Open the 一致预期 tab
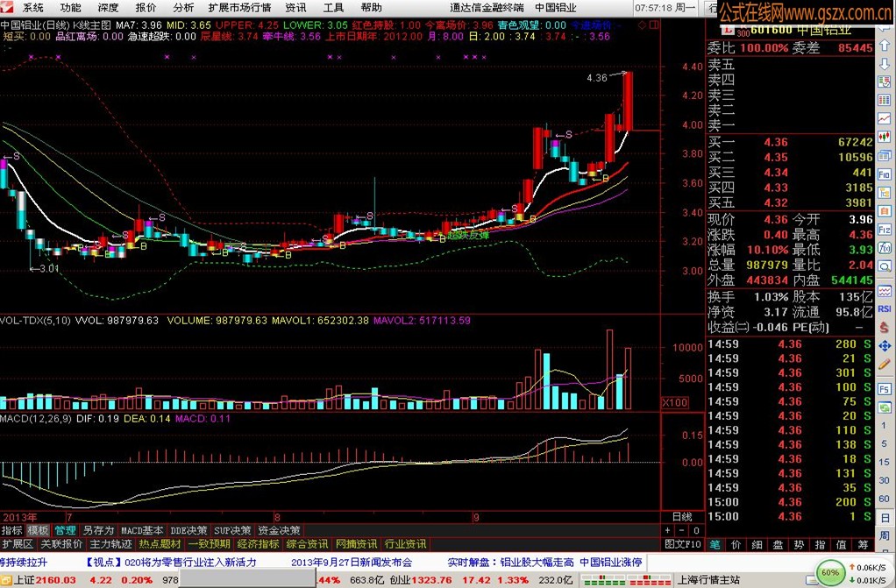896x588 pixels. pyautogui.click(x=210, y=544)
